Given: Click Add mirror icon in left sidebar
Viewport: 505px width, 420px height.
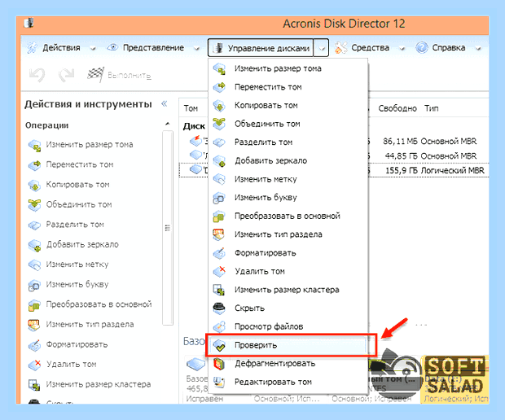Looking at the screenshot, I should tap(34, 245).
